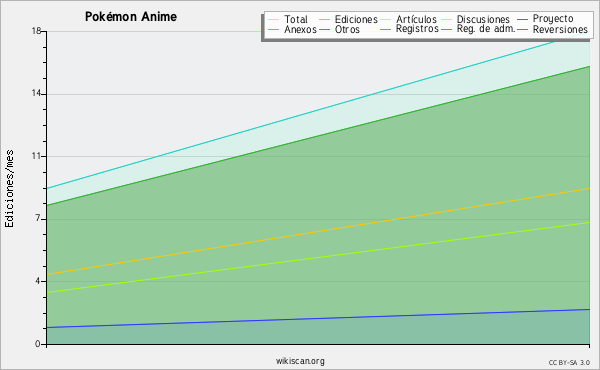Click the Otros legend label
The image size is (600, 370).
pos(347,29)
